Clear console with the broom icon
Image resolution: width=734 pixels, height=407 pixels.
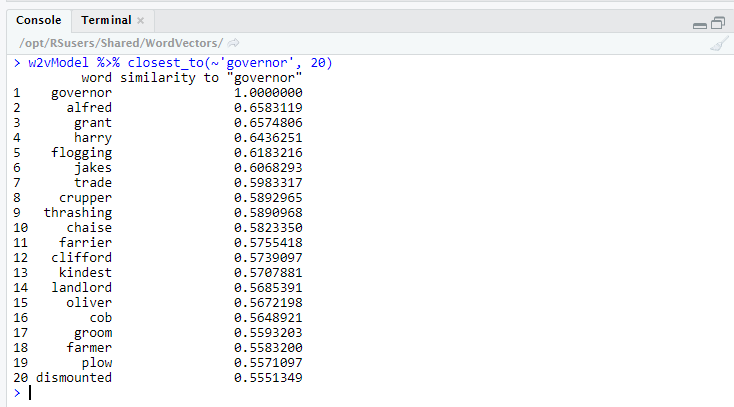click(x=718, y=43)
